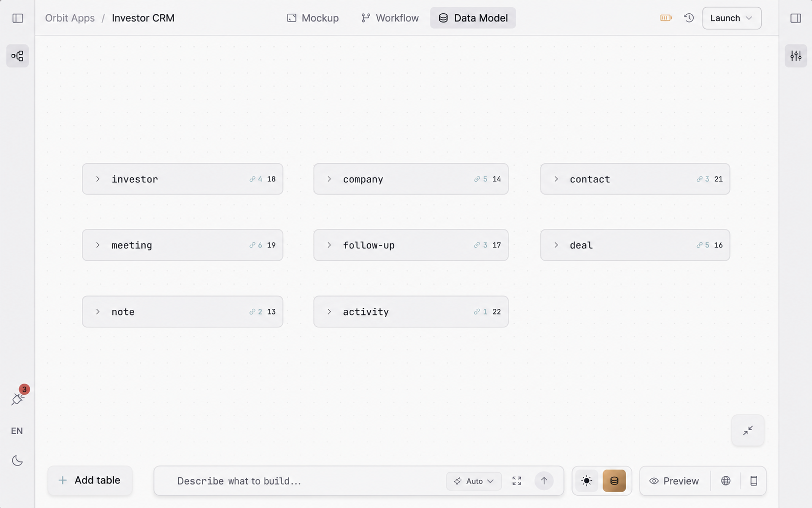812x508 pixels.
Task: Select the 'note' table name text
Action: (123, 312)
